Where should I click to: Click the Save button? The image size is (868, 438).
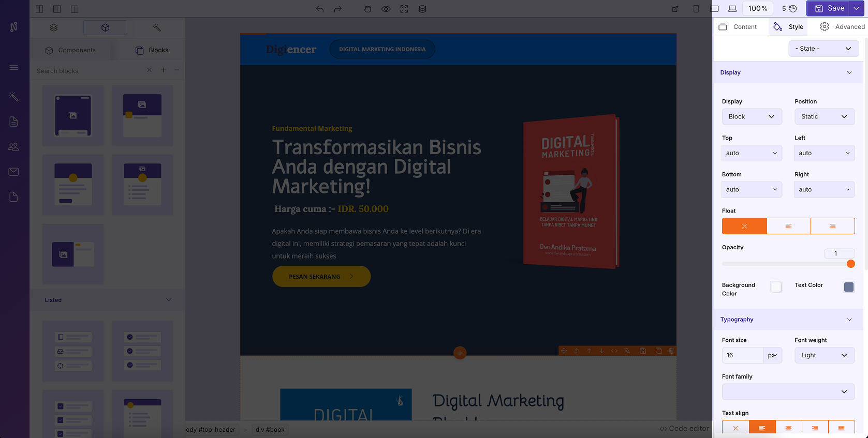tap(829, 8)
